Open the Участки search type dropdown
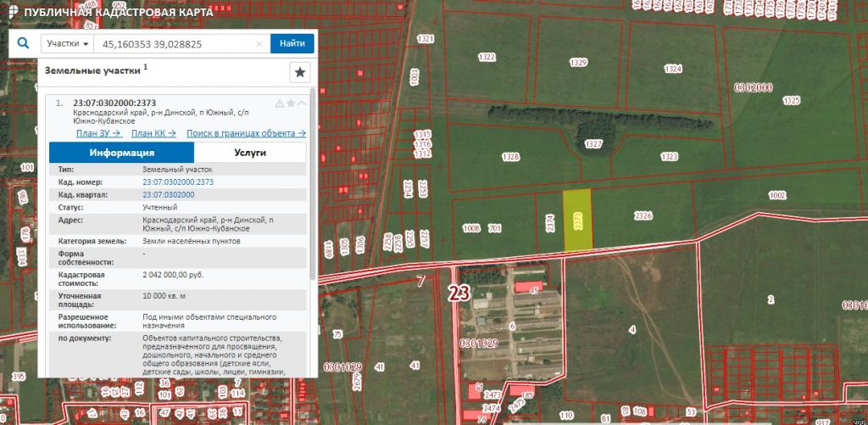Screen dimensions: 868x425 tap(68, 44)
